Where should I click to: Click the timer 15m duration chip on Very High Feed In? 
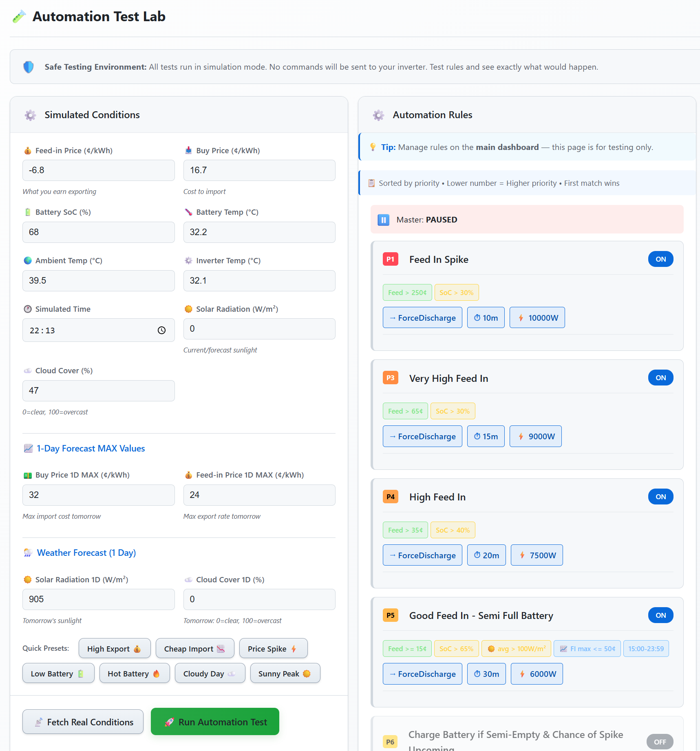(x=486, y=436)
